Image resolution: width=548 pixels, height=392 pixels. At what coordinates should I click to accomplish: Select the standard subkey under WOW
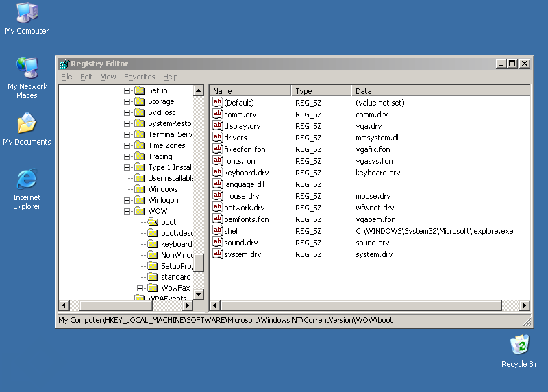176,277
